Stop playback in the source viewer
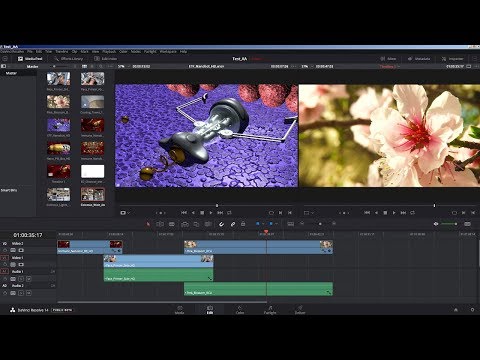Screen dimensions: 480x360 point(202,212)
